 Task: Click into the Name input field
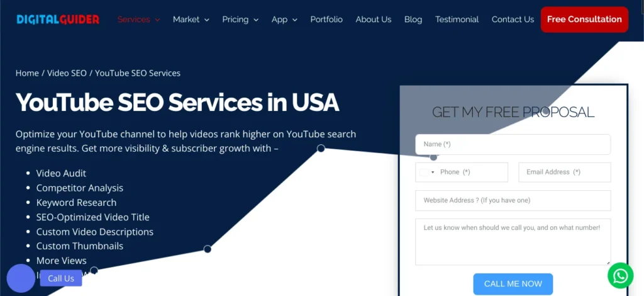tap(513, 144)
